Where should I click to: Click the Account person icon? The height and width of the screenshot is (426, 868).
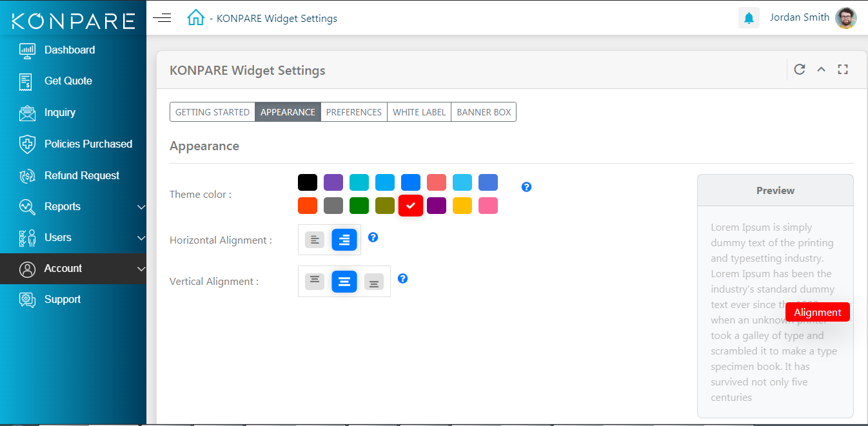click(27, 269)
